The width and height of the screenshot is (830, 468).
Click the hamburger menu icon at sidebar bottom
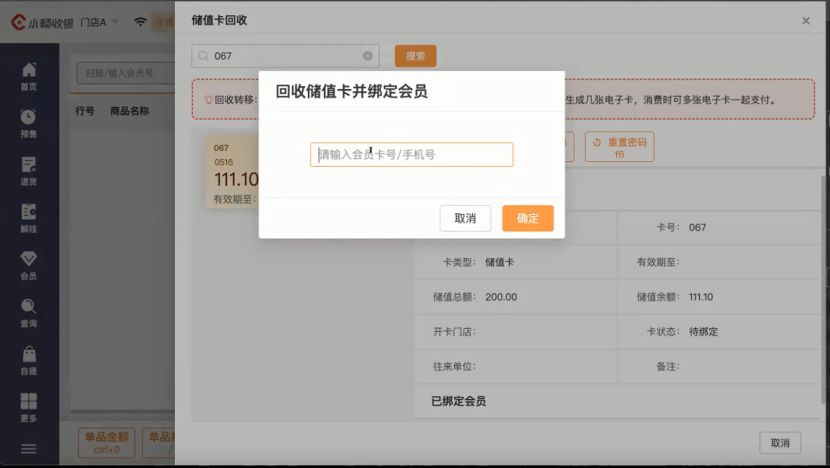tap(29, 449)
